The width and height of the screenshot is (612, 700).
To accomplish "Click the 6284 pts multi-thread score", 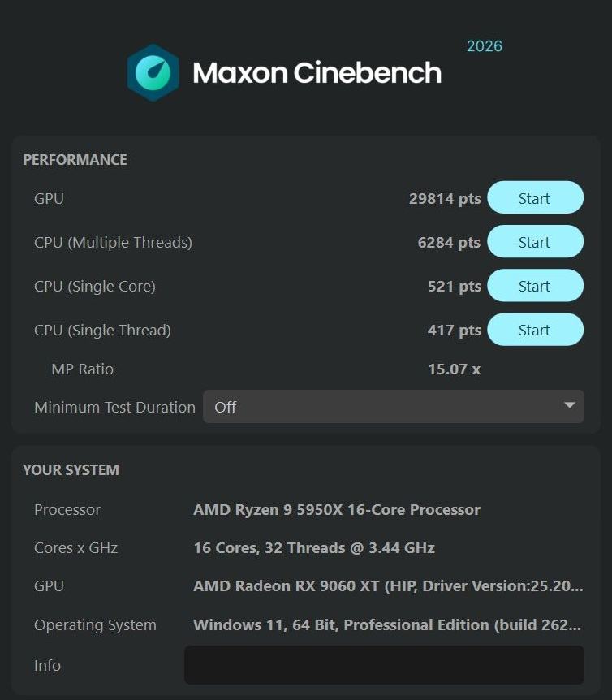I will click(x=449, y=242).
